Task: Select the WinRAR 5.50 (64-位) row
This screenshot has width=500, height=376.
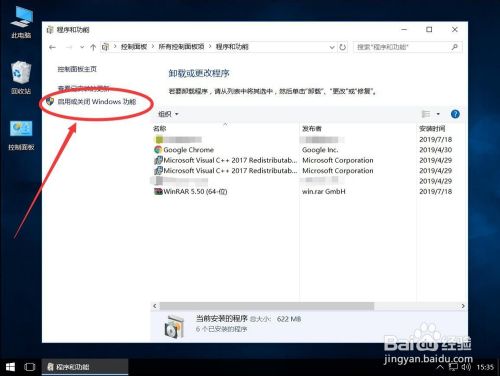Action: pos(308,191)
